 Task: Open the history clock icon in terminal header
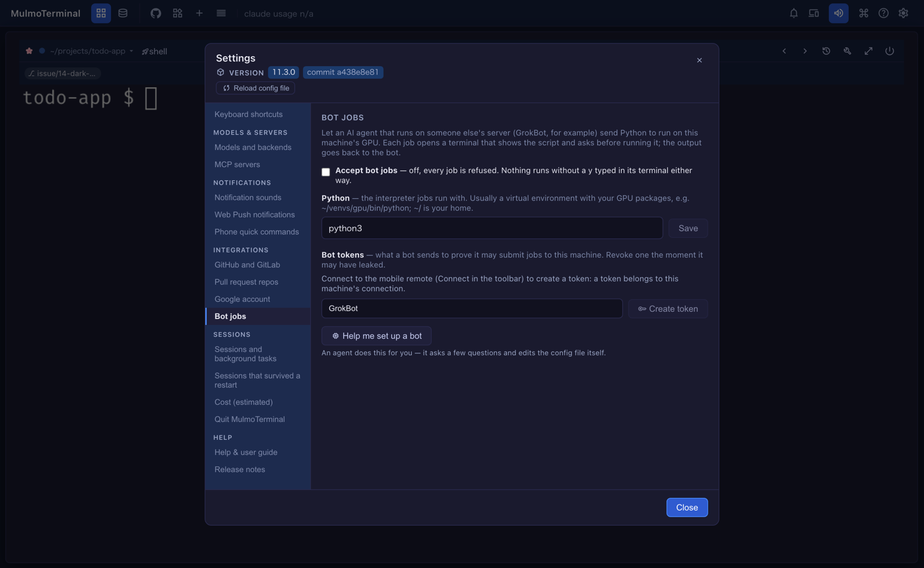(826, 51)
